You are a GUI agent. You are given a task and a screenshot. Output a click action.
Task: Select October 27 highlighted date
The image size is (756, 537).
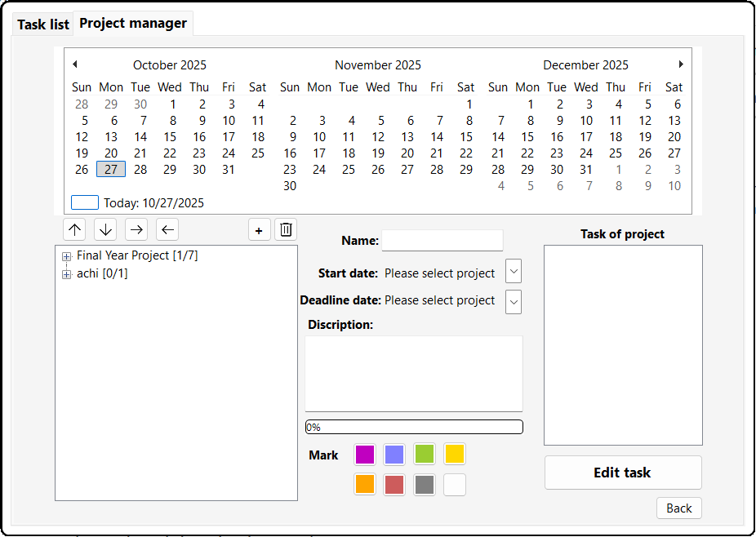click(x=111, y=169)
